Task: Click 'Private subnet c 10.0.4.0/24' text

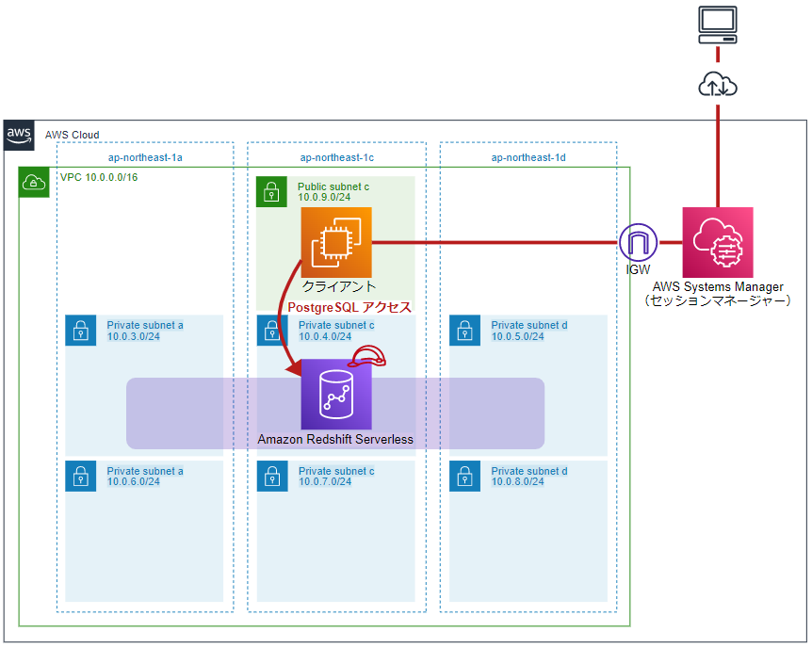Action: (x=336, y=331)
